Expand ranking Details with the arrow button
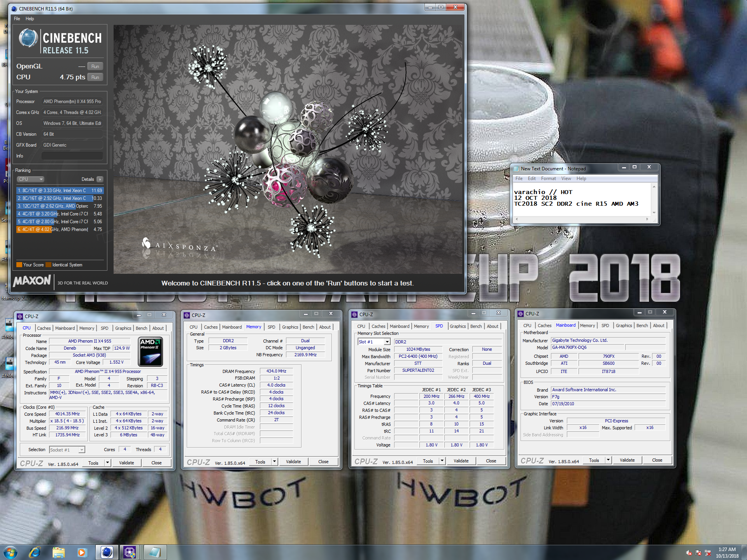This screenshot has height=560, width=747. (x=100, y=179)
